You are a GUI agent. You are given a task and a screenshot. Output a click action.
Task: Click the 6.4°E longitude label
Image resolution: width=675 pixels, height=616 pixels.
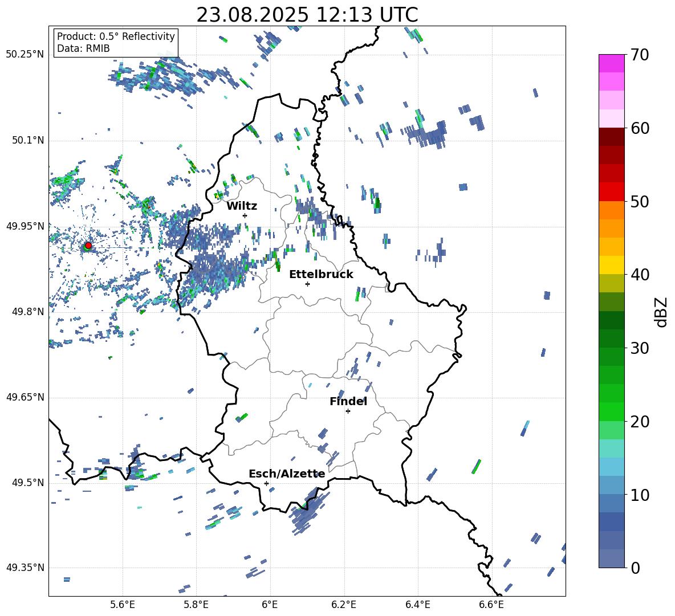(417, 605)
